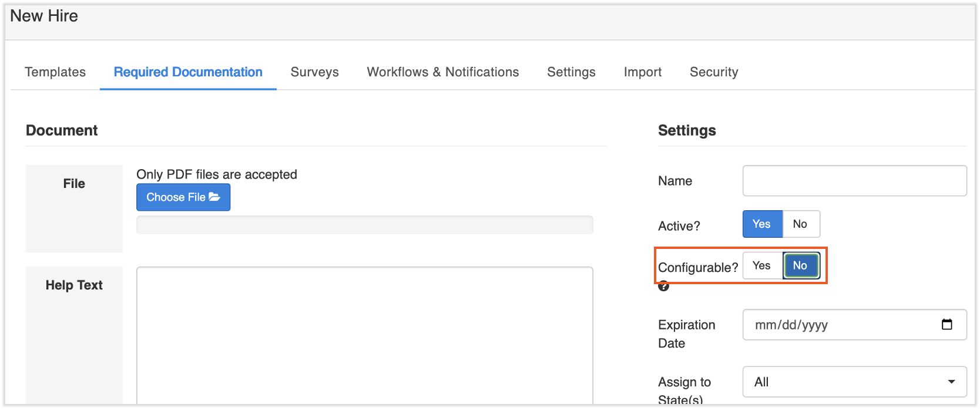Click the empty file upload progress bar
The width and height of the screenshot is (980, 411).
coord(364,225)
